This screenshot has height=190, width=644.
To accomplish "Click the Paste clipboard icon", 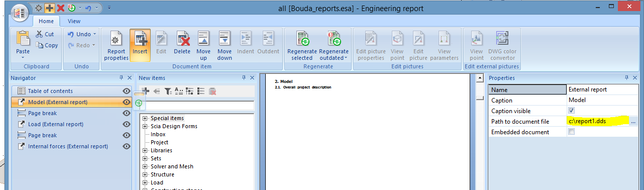I will (x=23, y=38).
